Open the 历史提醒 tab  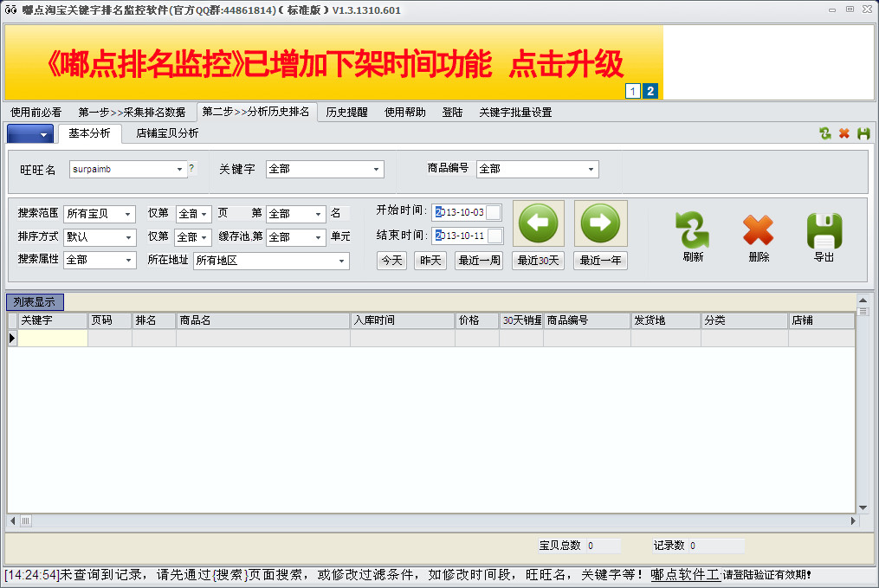coord(347,112)
